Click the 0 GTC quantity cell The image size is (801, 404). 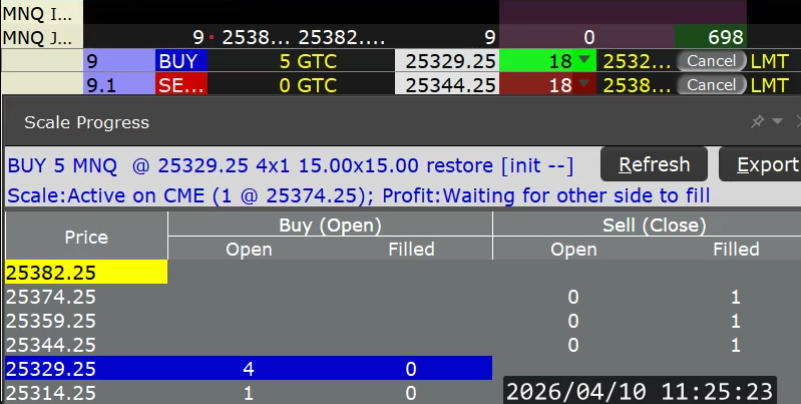tap(300, 85)
